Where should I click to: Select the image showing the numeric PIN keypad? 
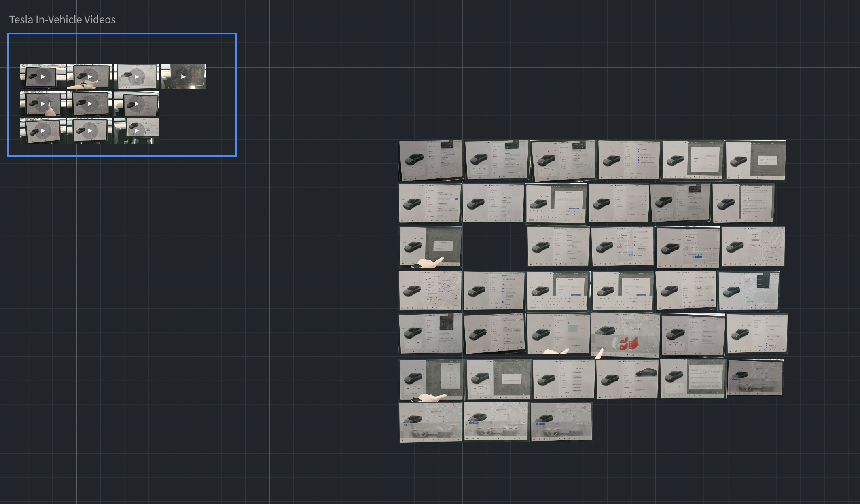point(431,380)
